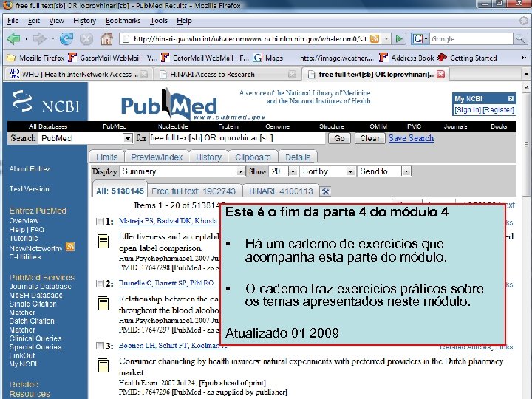
Task: Switch to HINARI Access to Research browser tab
Action: pos(228,75)
